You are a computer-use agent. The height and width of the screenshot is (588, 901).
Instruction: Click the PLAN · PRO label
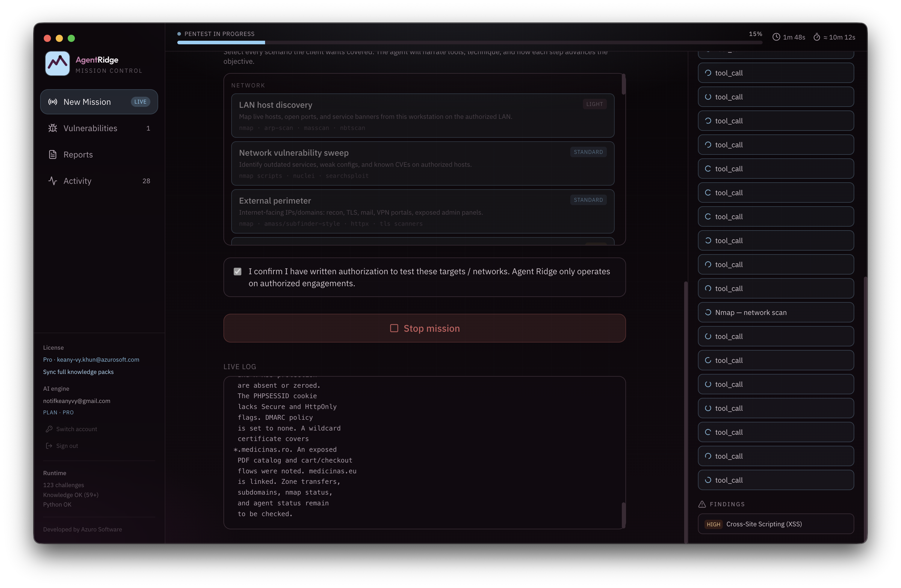(58, 412)
